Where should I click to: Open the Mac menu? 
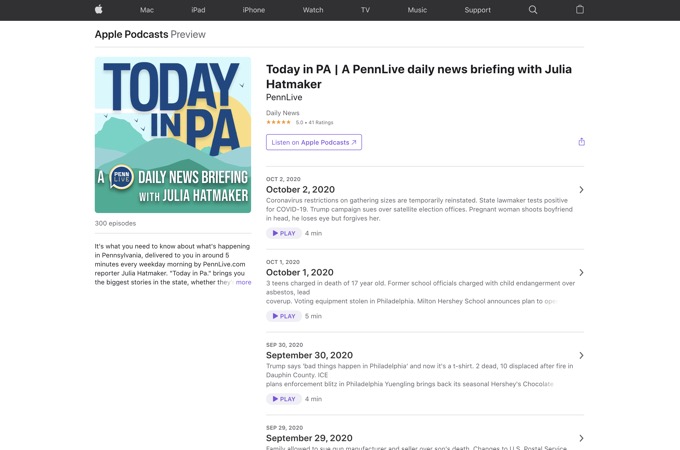tap(147, 10)
